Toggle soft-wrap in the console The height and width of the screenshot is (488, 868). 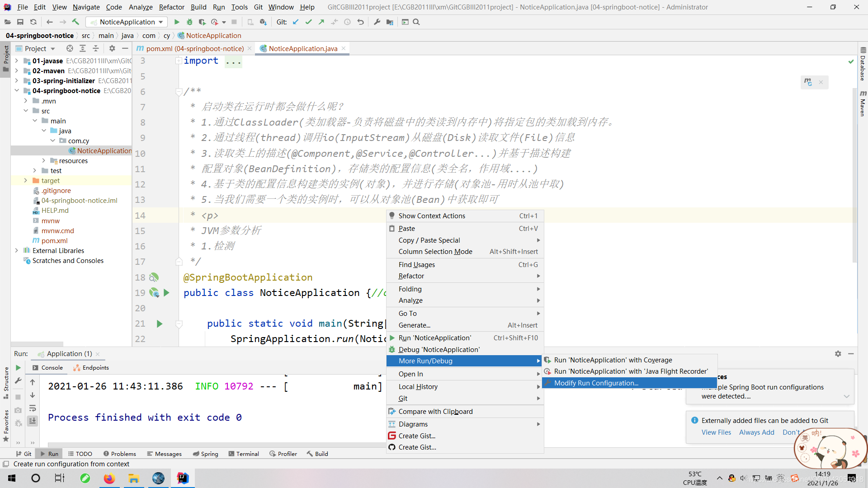point(33,408)
